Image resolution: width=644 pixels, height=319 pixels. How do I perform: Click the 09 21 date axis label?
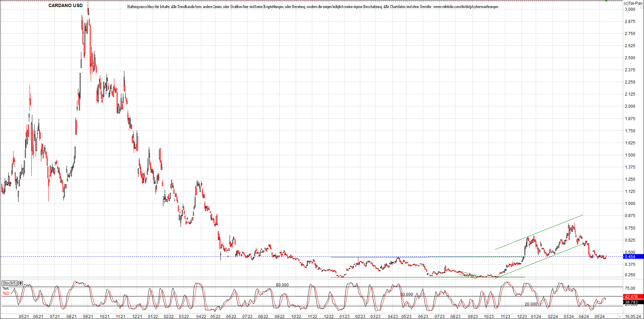88,317
